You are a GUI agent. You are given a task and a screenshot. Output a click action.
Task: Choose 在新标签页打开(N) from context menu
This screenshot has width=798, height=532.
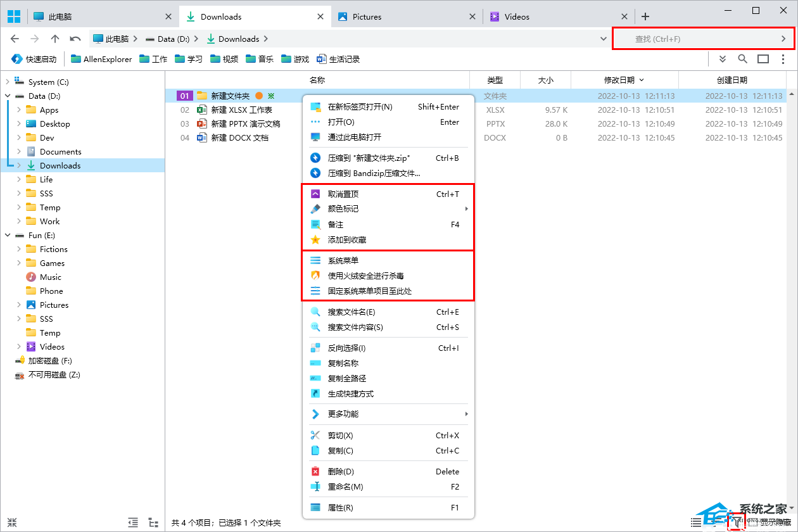click(388, 106)
